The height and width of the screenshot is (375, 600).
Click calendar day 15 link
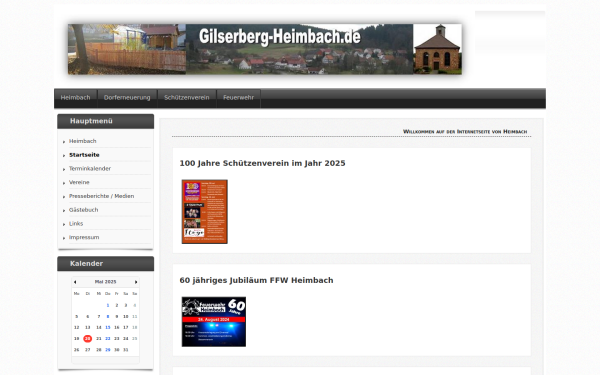(x=108, y=328)
